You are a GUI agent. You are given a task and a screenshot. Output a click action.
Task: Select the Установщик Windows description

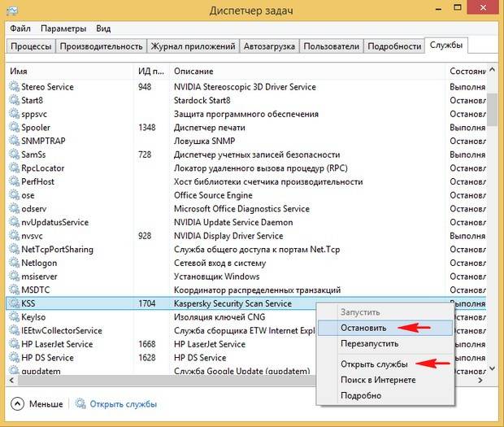pyautogui.click(x=217, y=277)
